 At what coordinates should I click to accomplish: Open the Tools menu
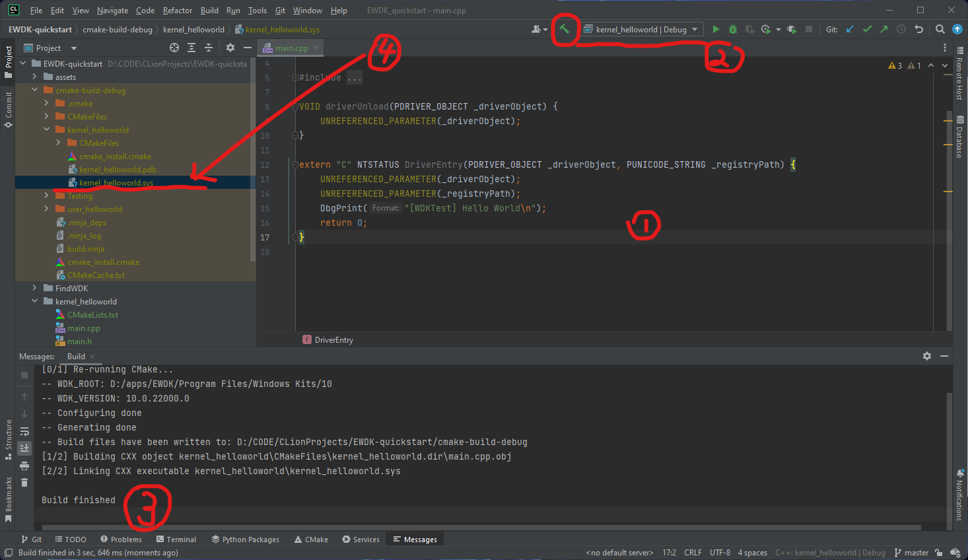258,10
